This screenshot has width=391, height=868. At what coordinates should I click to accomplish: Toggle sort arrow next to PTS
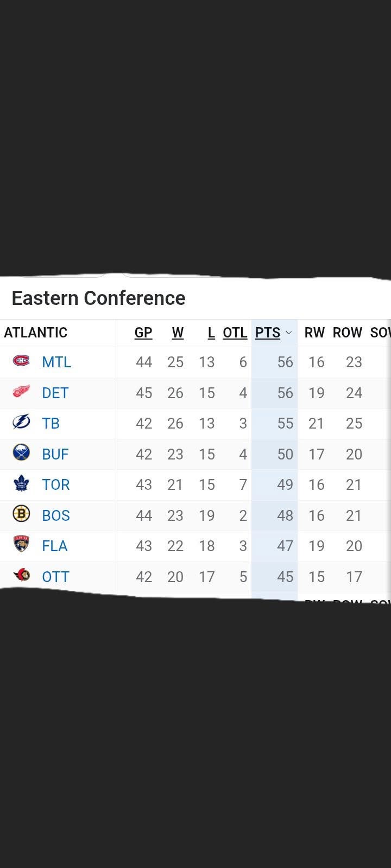click(x=288, y=333)
